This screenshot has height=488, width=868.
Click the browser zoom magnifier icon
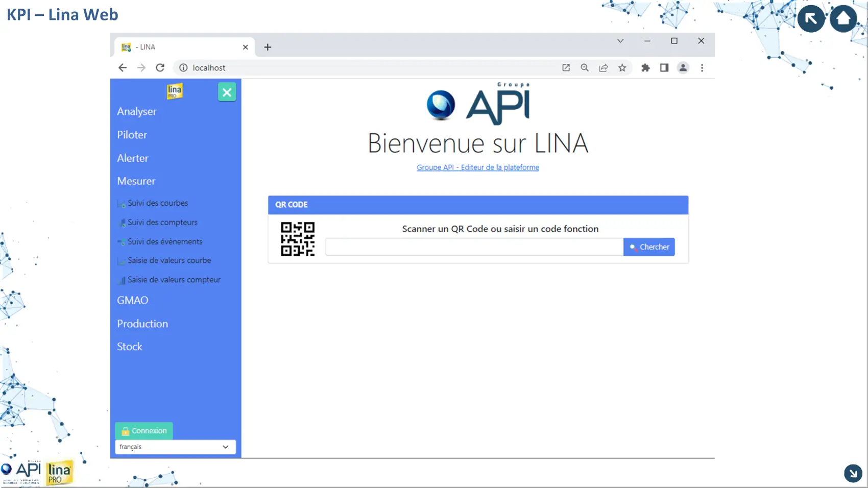tap(585, 68)
